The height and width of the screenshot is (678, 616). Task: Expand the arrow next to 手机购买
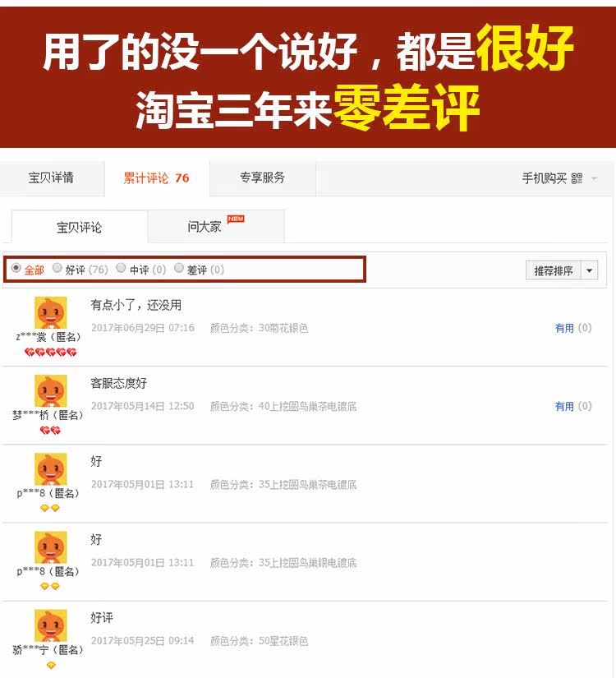[595, 178]
